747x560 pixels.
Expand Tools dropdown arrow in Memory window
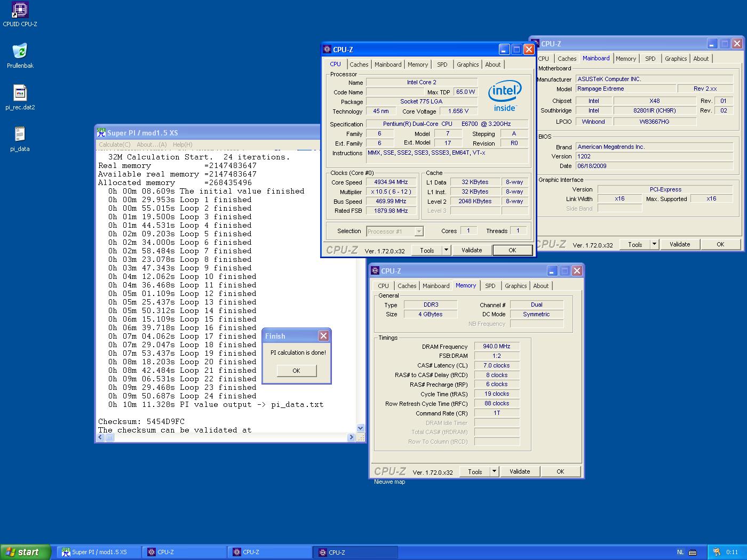coord(495,471)
